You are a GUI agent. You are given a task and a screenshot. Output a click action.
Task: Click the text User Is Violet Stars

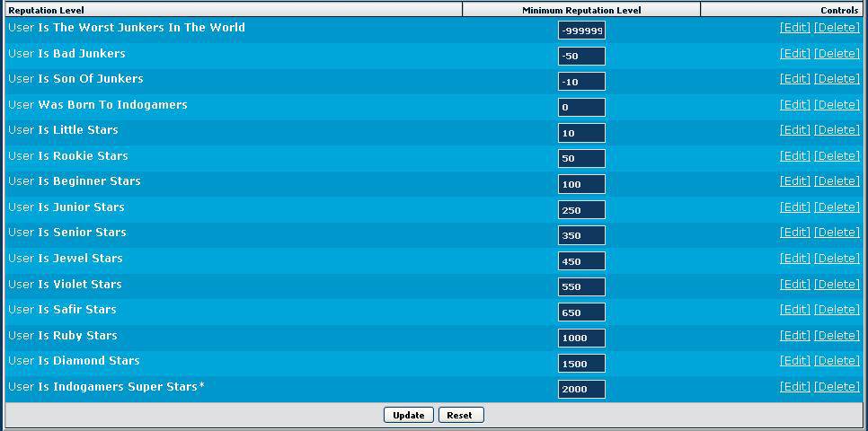tap(65, 285)
